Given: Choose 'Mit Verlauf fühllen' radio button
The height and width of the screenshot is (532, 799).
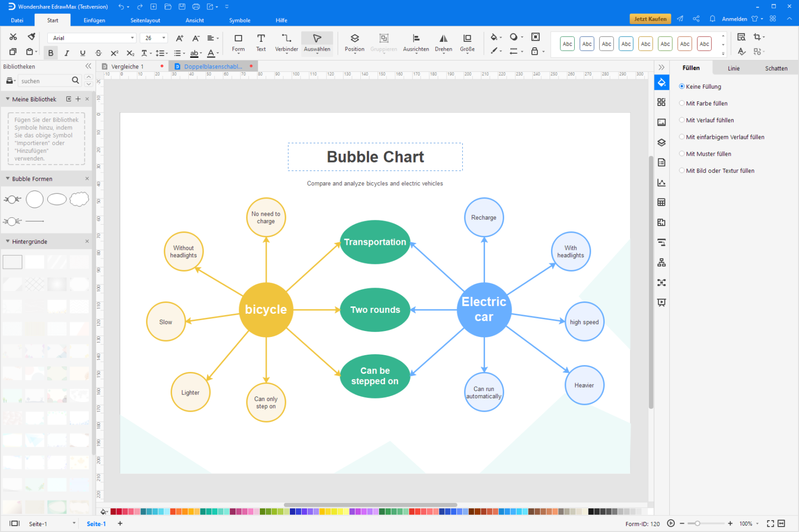Looking at the screenshot, I should coord(682,120).
